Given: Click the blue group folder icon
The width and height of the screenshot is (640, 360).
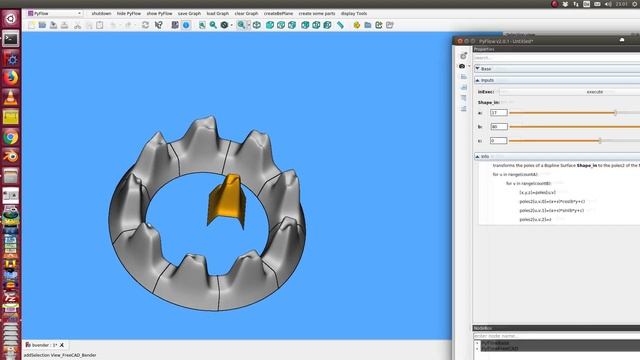Looking at the screenshot, I should (x=368, y=25).
